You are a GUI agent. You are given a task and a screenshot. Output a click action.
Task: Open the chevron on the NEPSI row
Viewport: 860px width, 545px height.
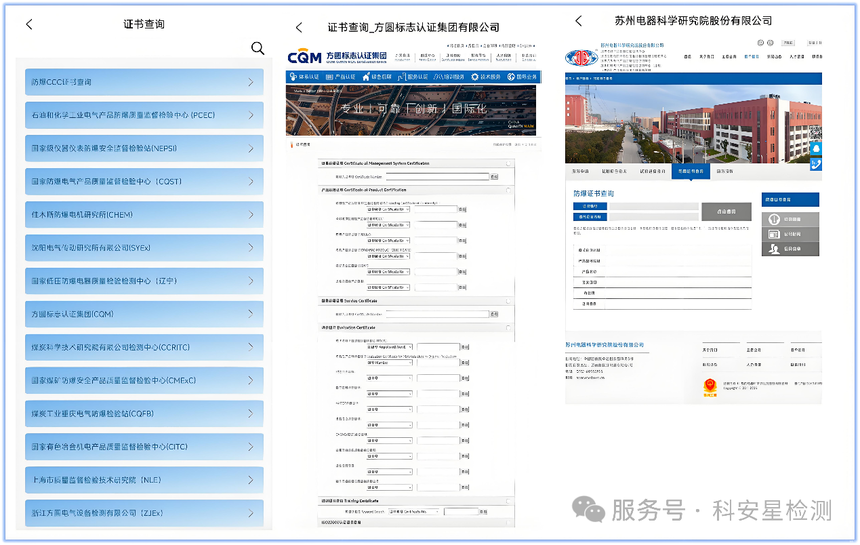click(x=251, y=149)
